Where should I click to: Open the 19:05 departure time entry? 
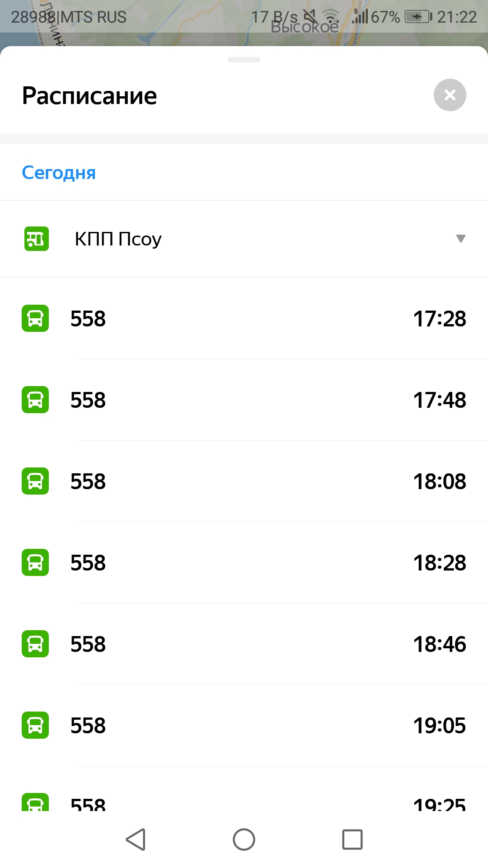[440, 726]
